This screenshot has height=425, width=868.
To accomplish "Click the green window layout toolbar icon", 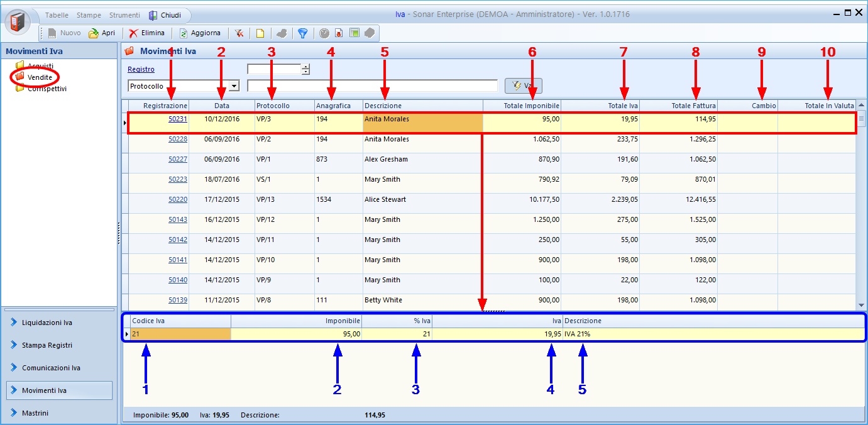I will tap(354, 33).
